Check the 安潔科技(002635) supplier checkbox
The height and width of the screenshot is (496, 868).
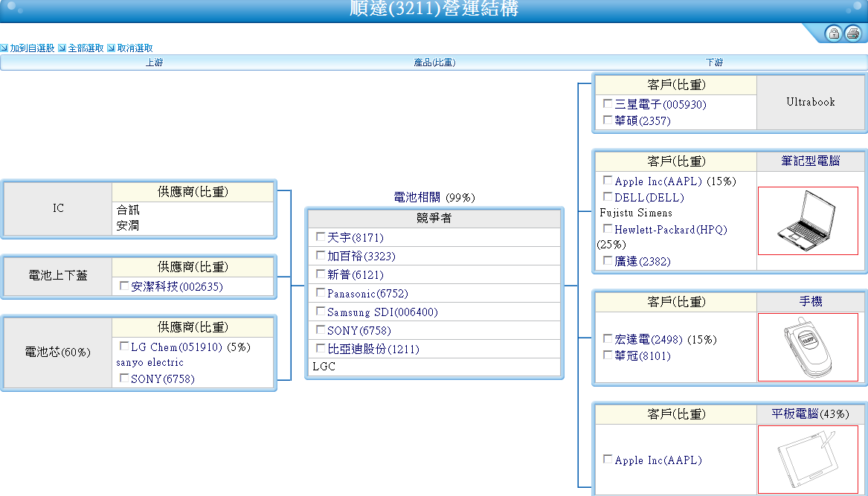pos(124,286)
